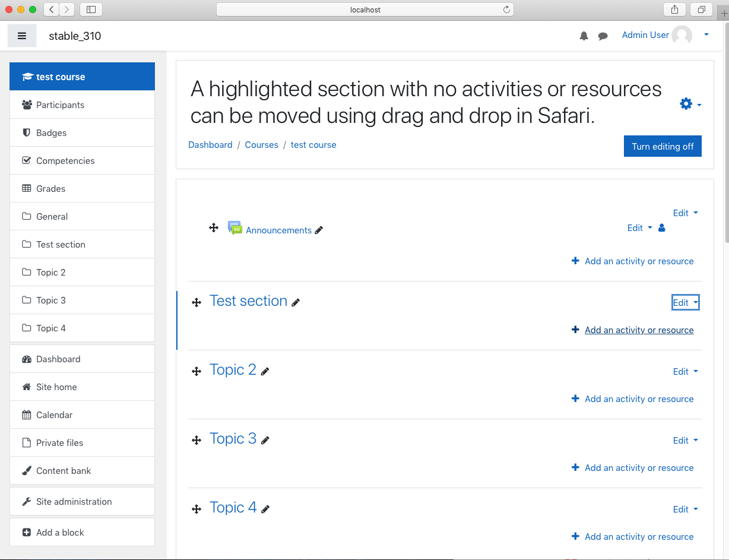This screenshot has height=560, width=729.
Task: Open Site administration from the sidebar
Action: click(82, 501)
